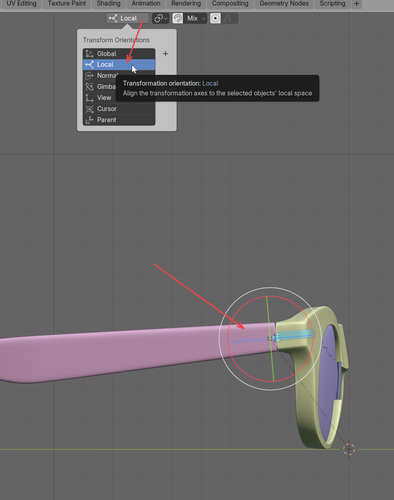Switch to the UV Editing workspace tab
The image size is (394, 500).
coord(21,4)
